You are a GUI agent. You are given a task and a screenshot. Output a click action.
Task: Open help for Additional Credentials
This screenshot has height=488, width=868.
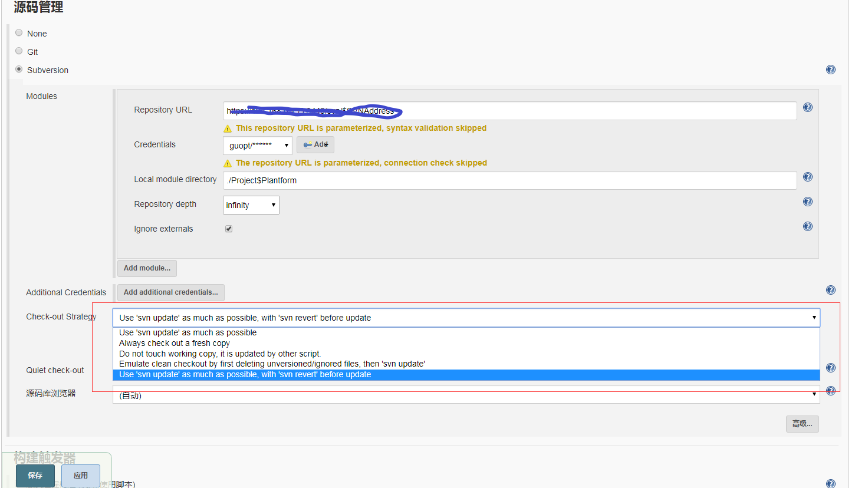point(831,290)
